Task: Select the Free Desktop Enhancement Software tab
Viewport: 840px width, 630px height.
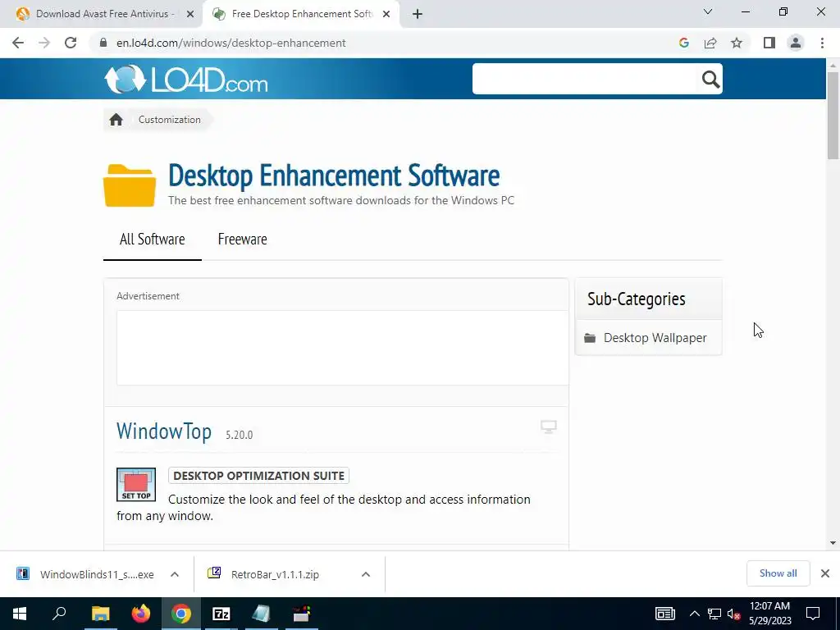Action: [x=301, y=14]
